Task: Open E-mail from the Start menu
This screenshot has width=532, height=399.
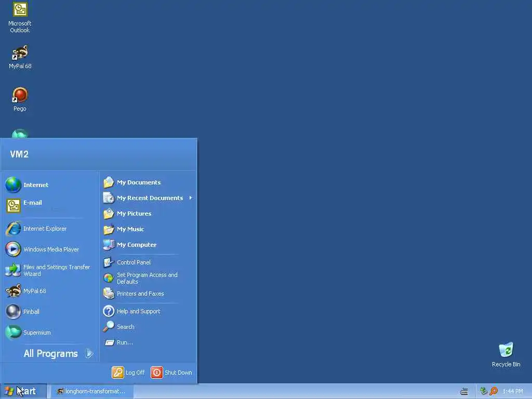Action: (49, 206)
